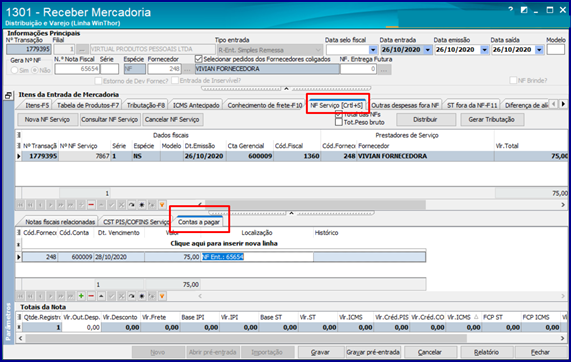
Task: Open Data saída date dropdown
Action: click(539, 50)
